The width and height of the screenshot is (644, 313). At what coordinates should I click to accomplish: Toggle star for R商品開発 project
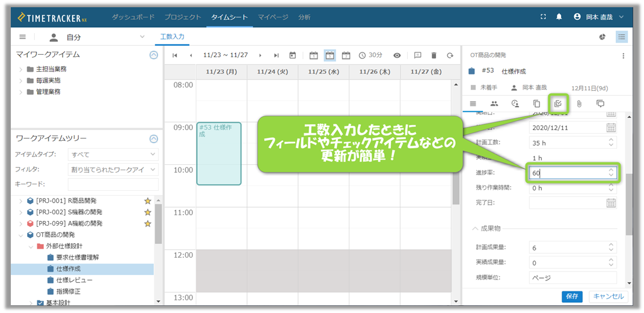(147, 200)
